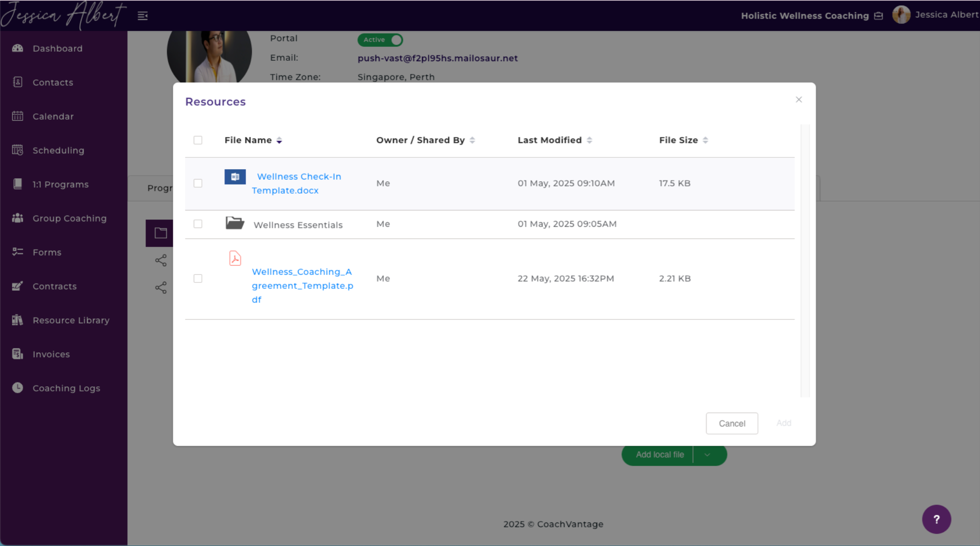Open Resource Library menu item
This screenshot has width=980, height=546.
point(71,320)
